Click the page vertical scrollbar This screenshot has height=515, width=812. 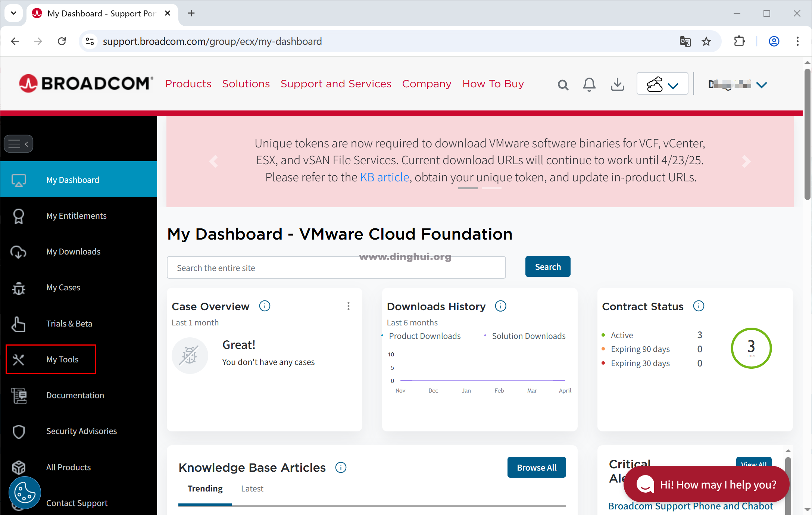(x=808, y=134)
